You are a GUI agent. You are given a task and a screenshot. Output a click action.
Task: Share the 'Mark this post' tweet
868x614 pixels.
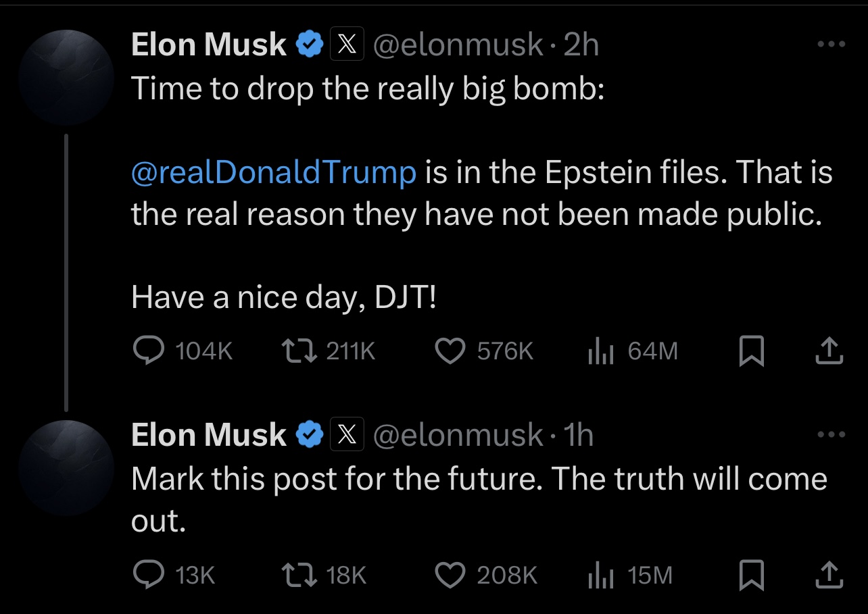pos(829,575)
